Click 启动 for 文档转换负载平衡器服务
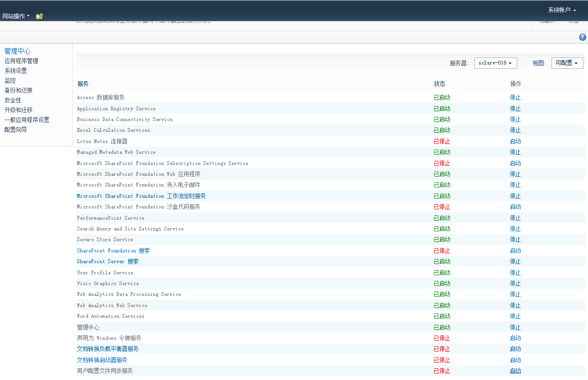Screen dimensions: 588x380 click(x=515, y=349)
